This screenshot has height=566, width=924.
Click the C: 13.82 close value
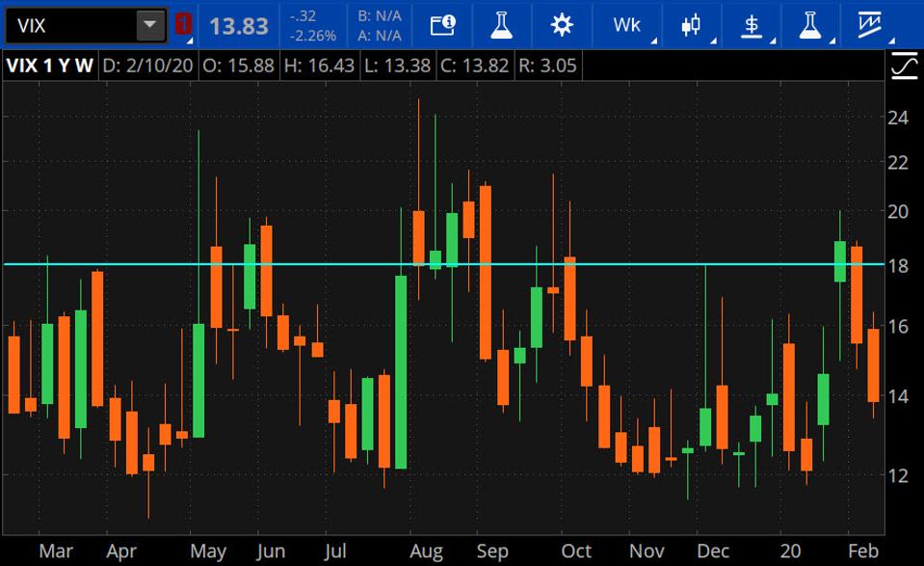coord(475,66)
